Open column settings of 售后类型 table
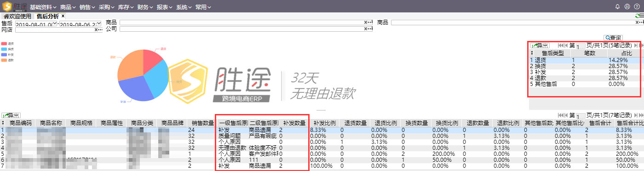This screenshot has width=644, height=171. [x=532, y=53]
